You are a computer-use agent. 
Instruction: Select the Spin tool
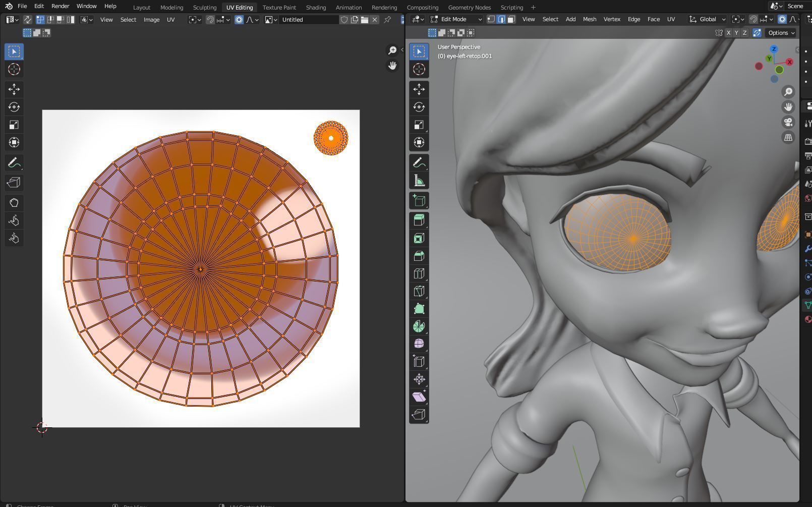tap(419, 326)
